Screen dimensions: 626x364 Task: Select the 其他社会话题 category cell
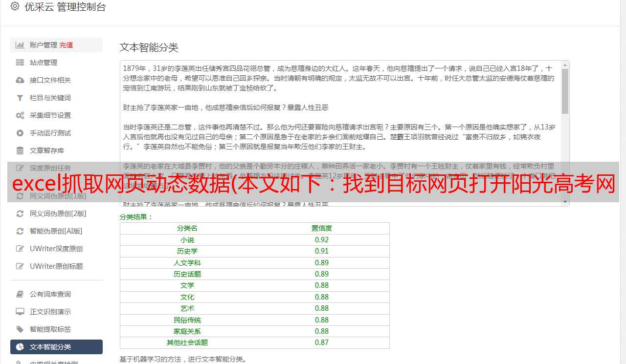(187, 343)
